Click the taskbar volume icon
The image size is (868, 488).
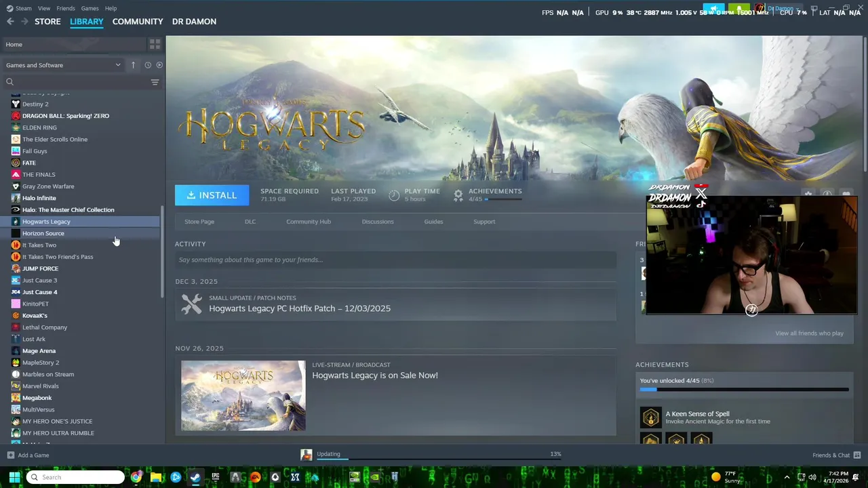click(812, 477)
